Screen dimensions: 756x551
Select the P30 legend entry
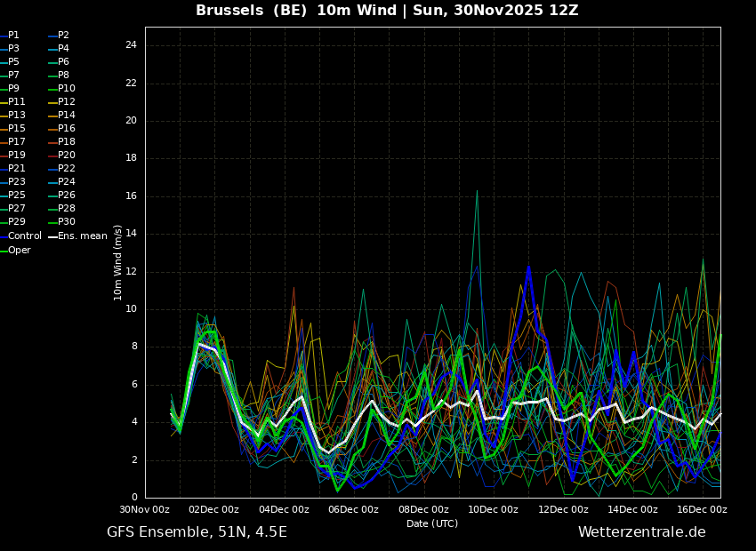66,221
